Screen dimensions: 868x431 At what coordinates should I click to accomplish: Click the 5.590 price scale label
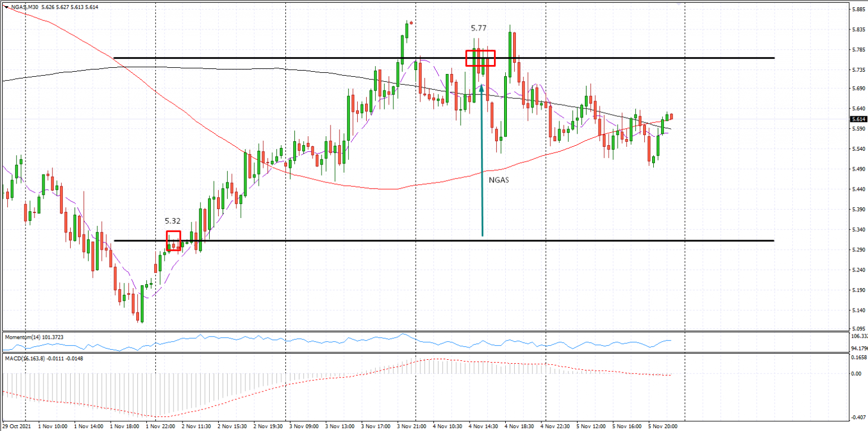[858, 129]
